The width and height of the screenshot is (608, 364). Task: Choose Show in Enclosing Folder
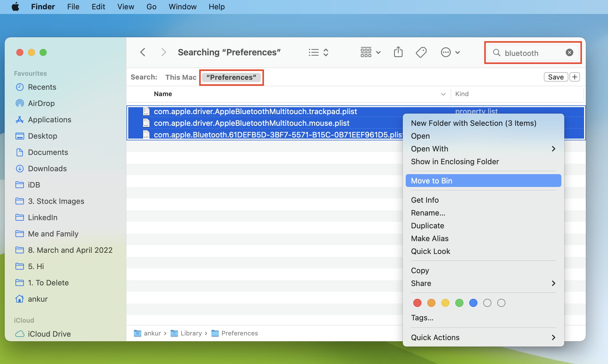[x=483, y=162]
